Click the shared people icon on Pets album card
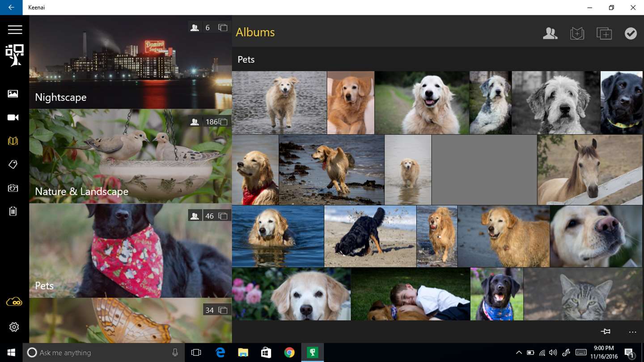This screenshot has width=644, height=362. (x=195, y=216)
